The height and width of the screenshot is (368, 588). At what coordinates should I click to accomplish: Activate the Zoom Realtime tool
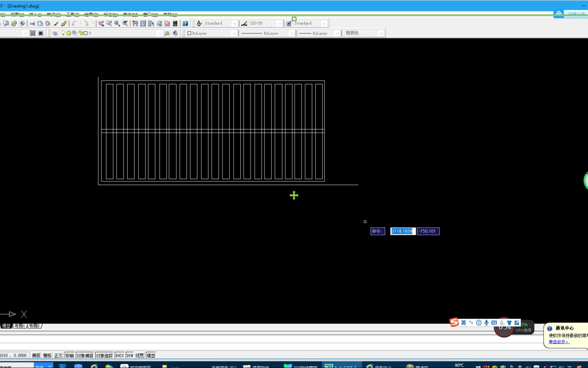coord(109,23)
